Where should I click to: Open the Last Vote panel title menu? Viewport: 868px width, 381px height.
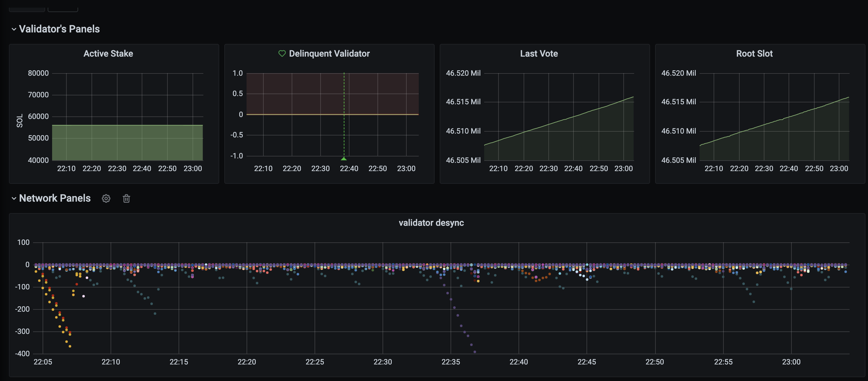539,54
